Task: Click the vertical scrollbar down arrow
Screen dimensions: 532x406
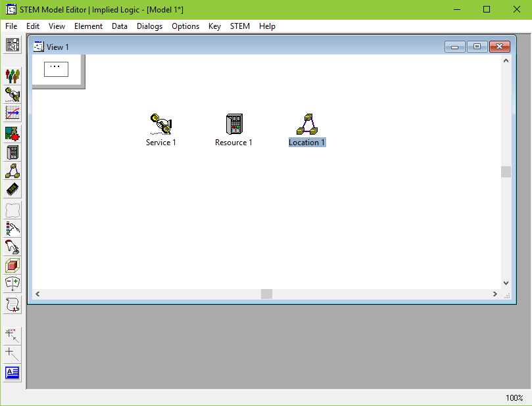Action: [506, 283]
